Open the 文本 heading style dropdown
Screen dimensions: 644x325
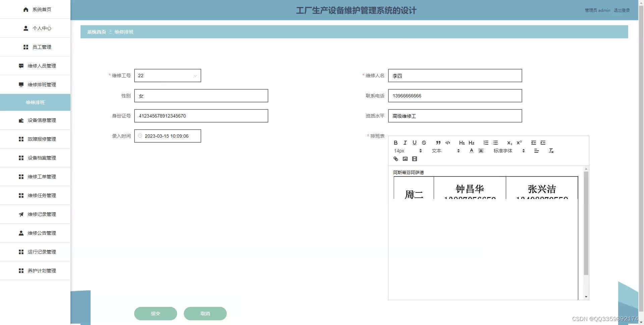[445, 151]
